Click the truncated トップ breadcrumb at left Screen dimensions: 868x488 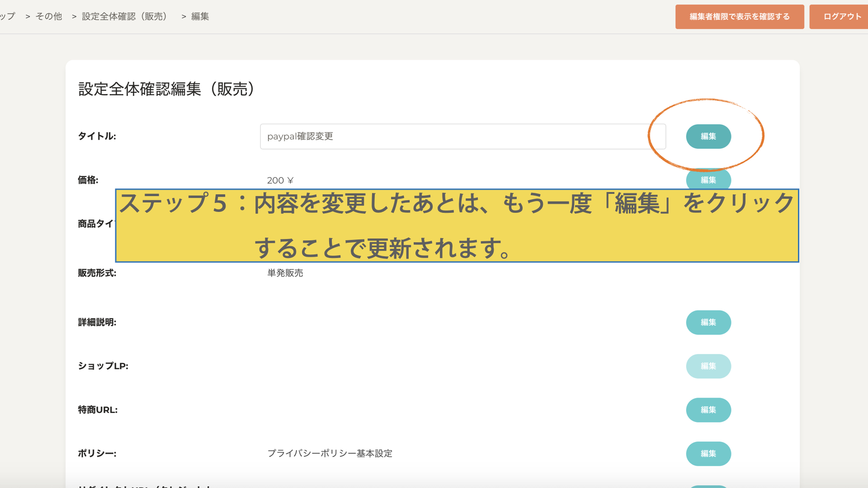pos(7,16)
